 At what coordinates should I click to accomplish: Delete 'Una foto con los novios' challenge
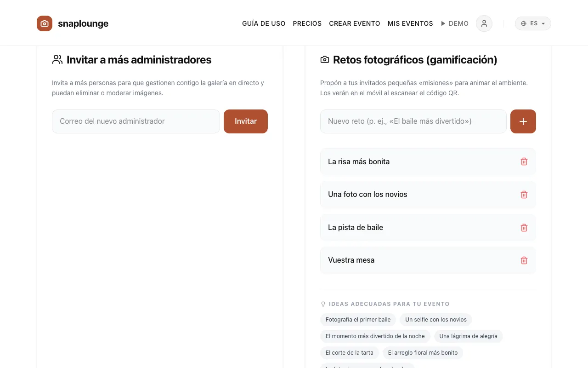coord(524,195)
